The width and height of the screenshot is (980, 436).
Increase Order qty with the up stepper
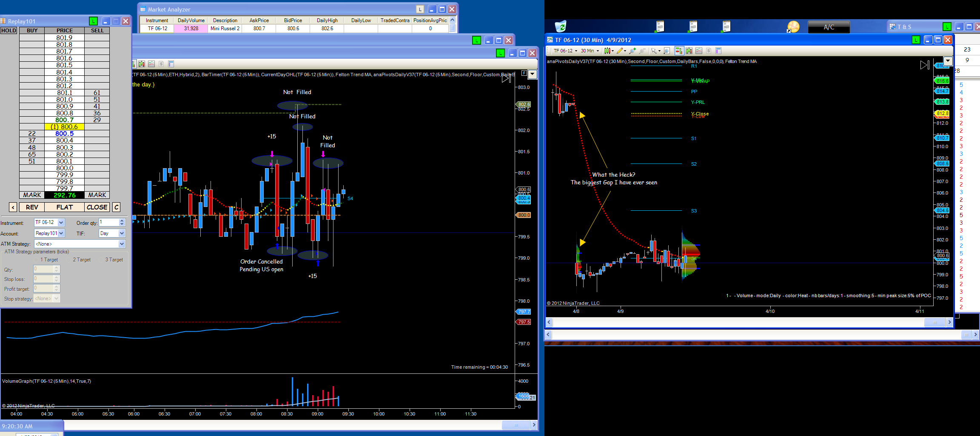tap(122, 221)
